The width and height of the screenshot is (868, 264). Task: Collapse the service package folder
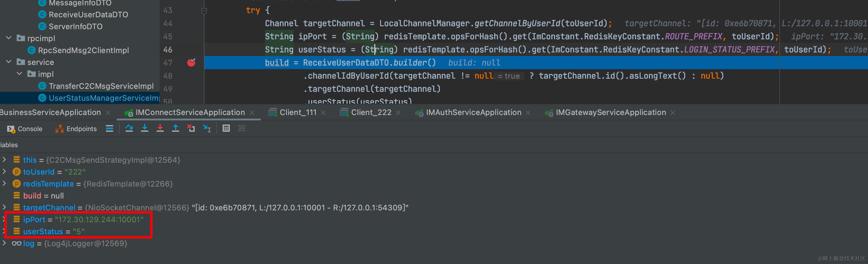pos(9,62)
